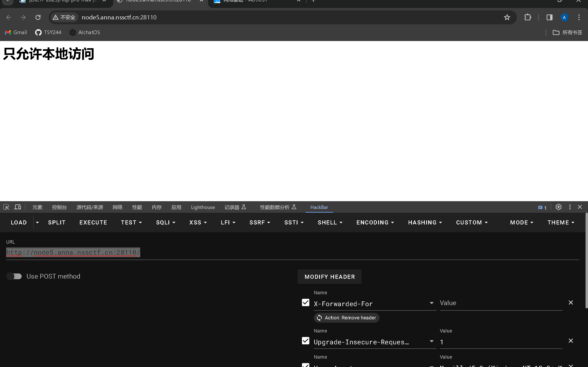Screen dimensions: 588x367
Task: Bookmark this page with star icon
Action: point(507,17)
